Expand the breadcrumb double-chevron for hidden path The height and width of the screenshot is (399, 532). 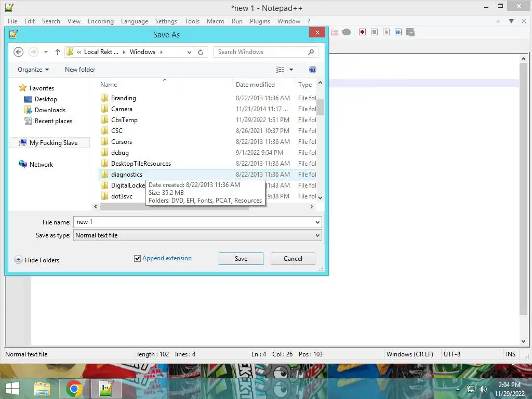click(x=79, y=52)
